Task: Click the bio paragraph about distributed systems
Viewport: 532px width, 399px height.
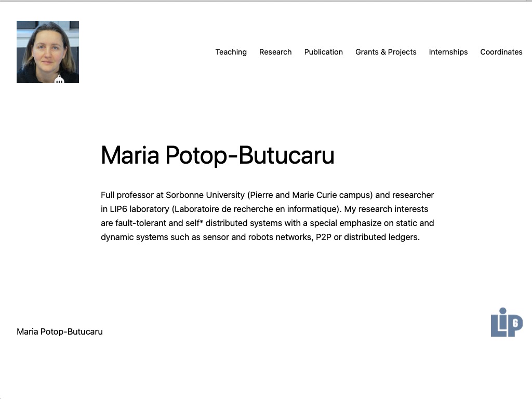Action: (x=267, y=216)
